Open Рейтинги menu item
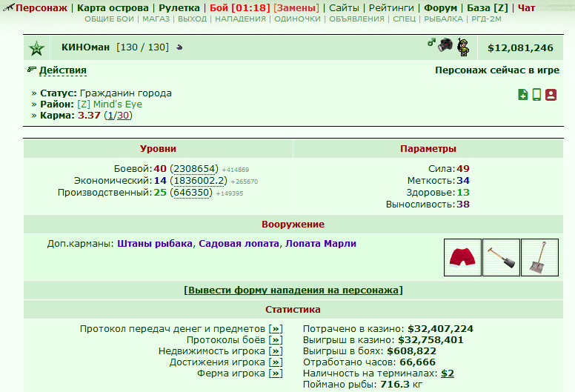 [391, 7]
